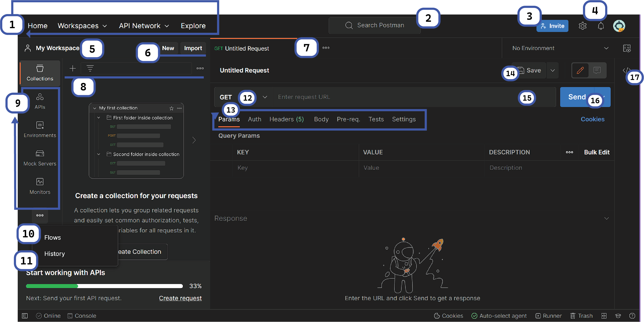644x322 pixels.
Task: Open the API Network dropdown
Action: (x=144, y=26)
